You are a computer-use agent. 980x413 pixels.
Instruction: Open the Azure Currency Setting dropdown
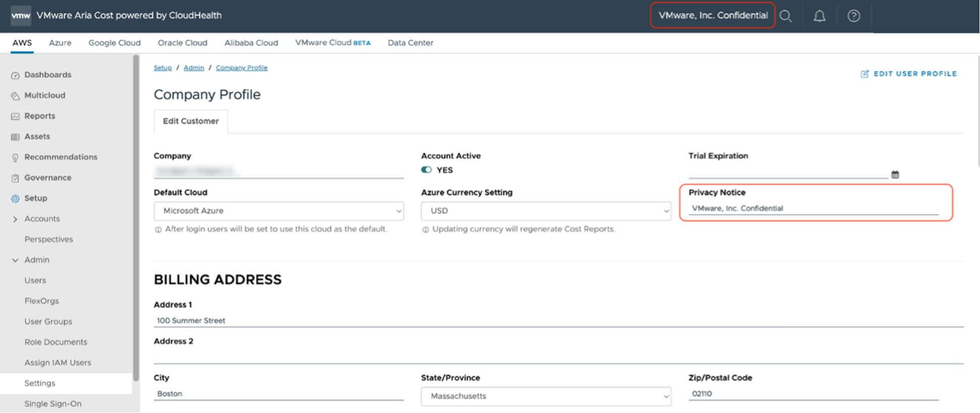546,211
